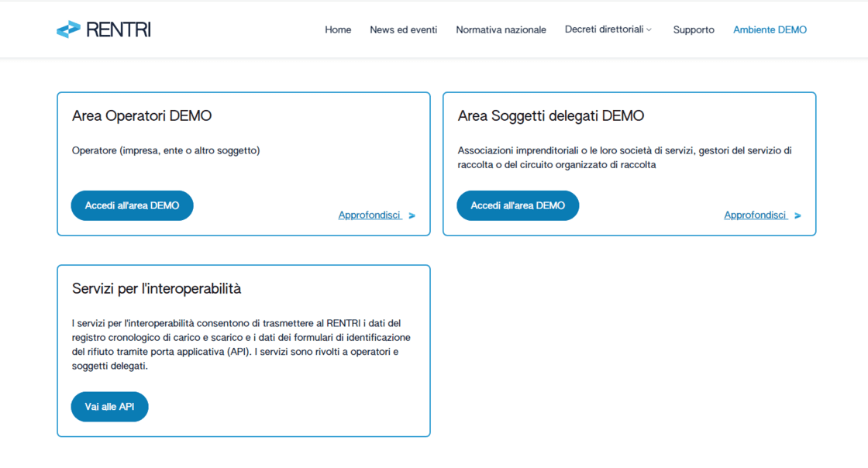
Task: Click the 'Associazioni imprenditoriali' description text
Action: coord(625,157)
